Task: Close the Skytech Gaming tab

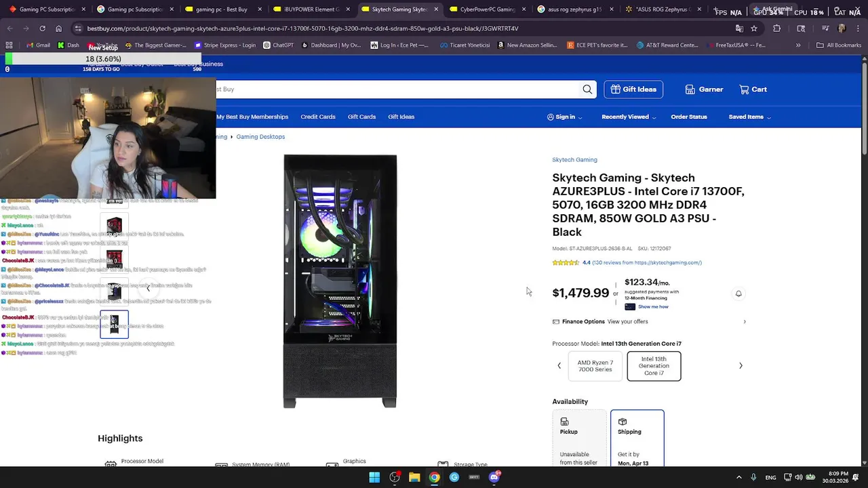Action: pyautogui.click(x=436, y=9)
